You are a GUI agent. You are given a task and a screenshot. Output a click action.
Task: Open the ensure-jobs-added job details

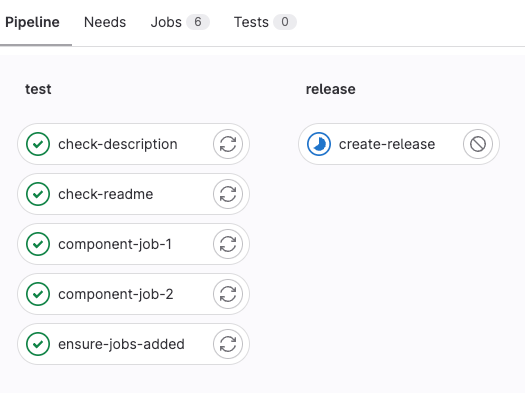pos(121,344)
